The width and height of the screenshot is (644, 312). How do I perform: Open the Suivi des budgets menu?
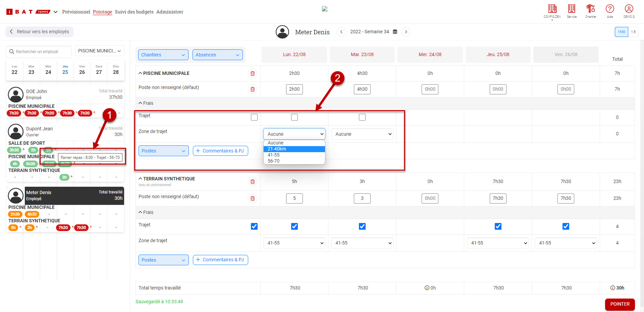(x=134, y=12)
